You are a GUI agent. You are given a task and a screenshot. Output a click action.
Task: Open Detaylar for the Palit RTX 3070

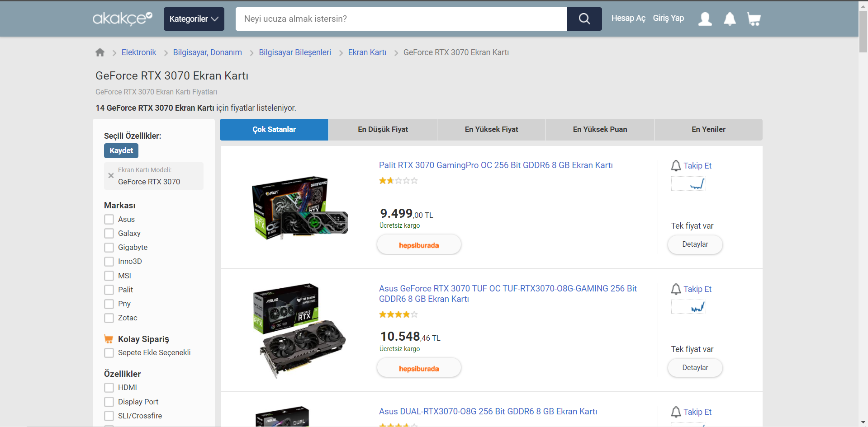tap(695, 244)
